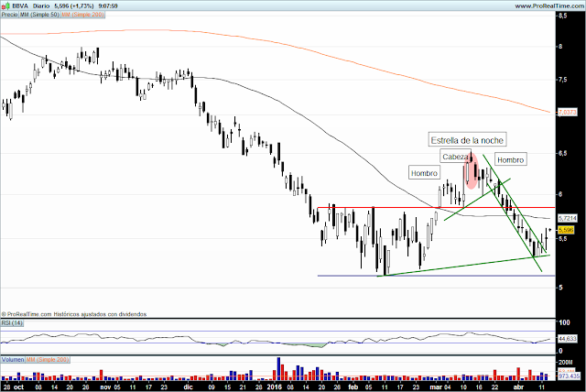The image size is (586, 392).
Task: Select the Estrella de la noche annotation
Action: click(467, 140)
